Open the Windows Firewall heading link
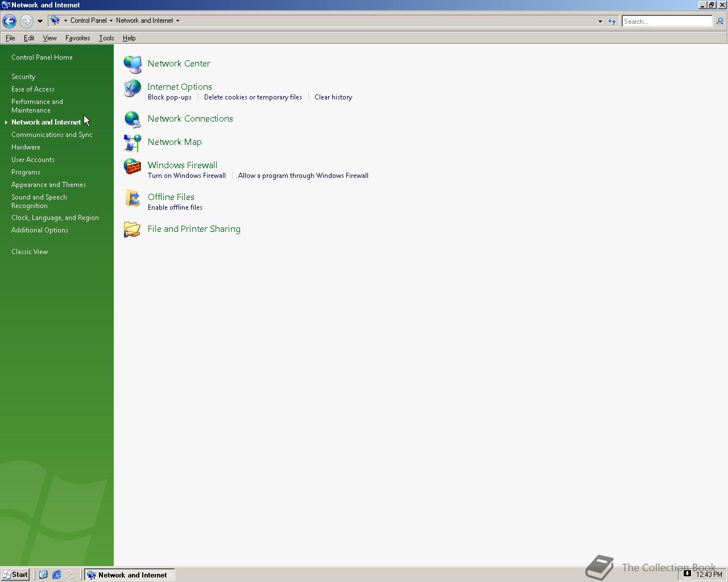The height and width of the screenshot is (582, 728). (183, 165)
